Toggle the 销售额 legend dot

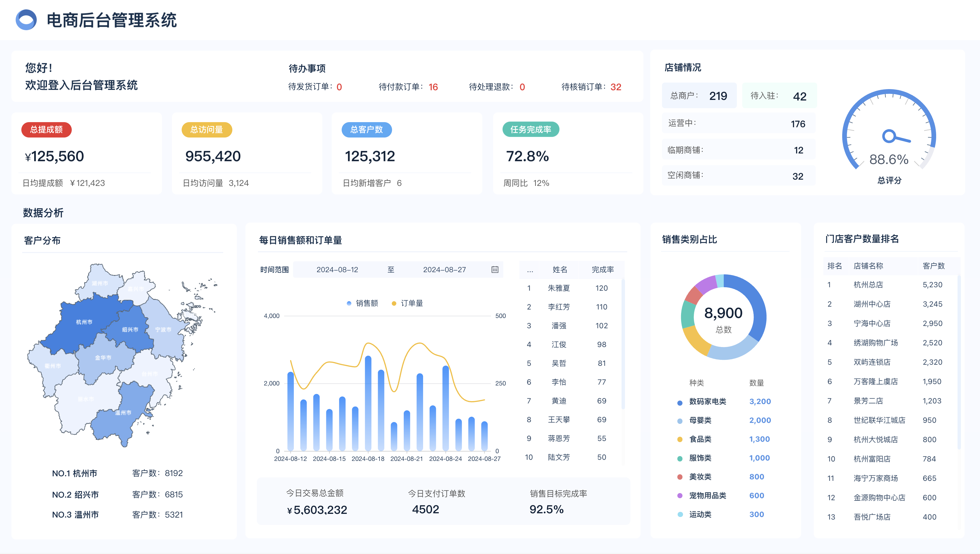tap(349, 303)
